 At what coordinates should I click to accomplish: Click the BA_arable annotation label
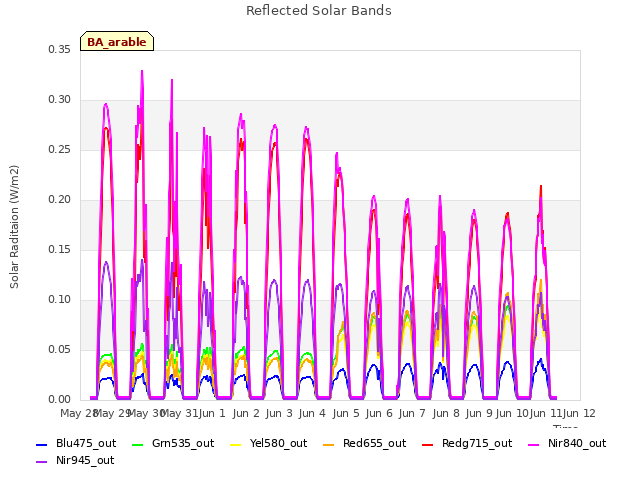point(117,42)
